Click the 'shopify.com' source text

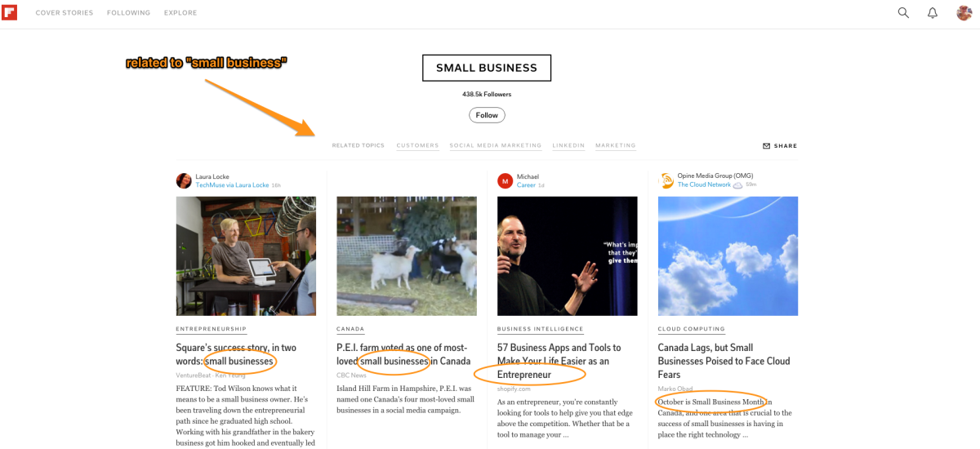coord(514,389)
